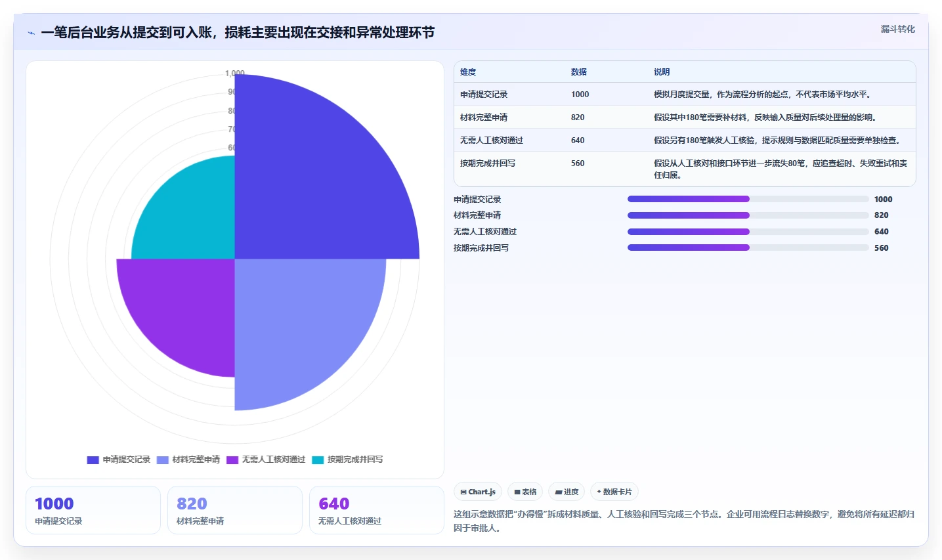
Task: Click the 说明 column header
Action: (662, 72)
